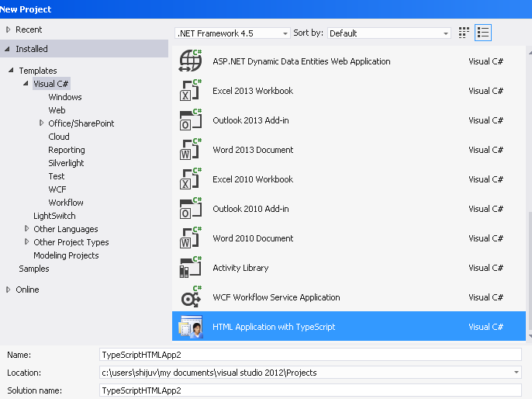Select the Modeling Projects category
This screenshot has height=399, width=532.
[x=66, y=255]
